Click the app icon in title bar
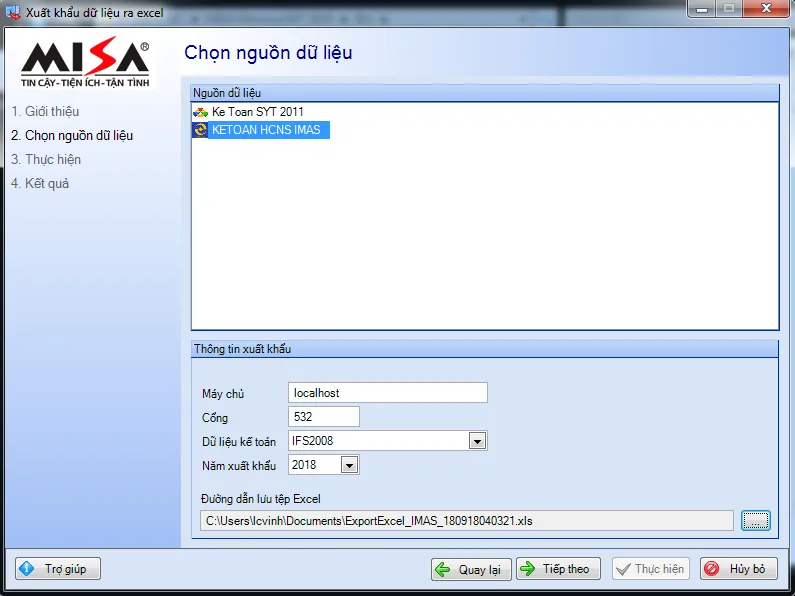Image resolution: width=795 pixels, height=596 pixels. (13, 12)
